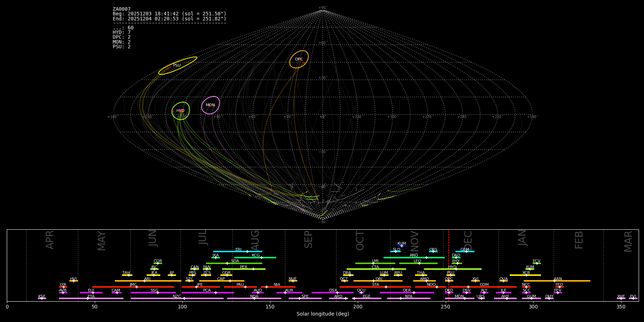Click the ORI shower label in the timeline
644x322 pixels.
pyautogui.click(x=379, y=279)
